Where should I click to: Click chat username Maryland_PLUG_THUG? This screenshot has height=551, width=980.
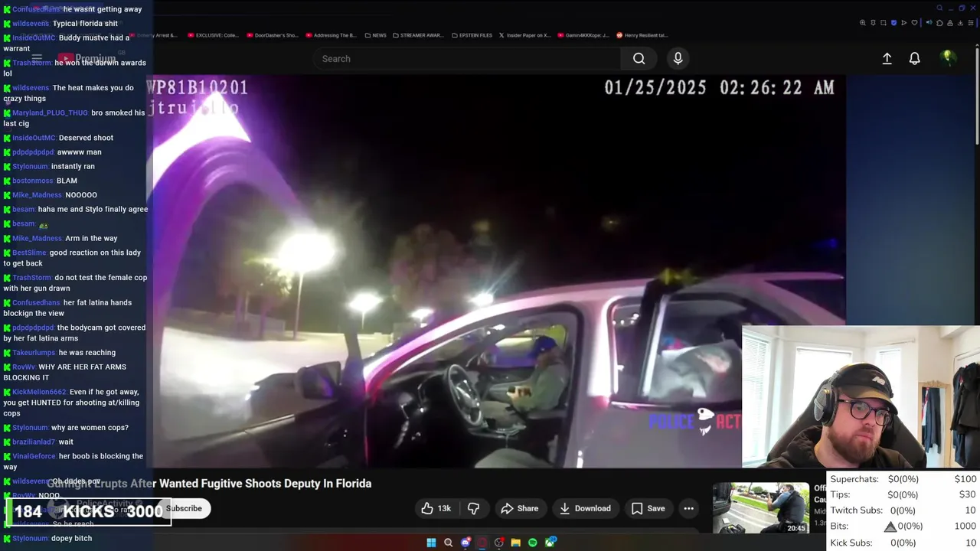[50, 112]
